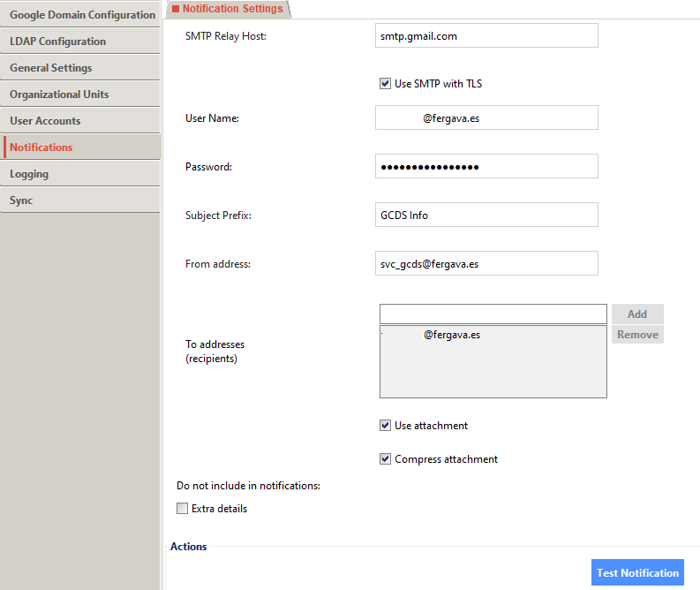Toggle Use SMTP with TLS checkbox

[385, 84]
